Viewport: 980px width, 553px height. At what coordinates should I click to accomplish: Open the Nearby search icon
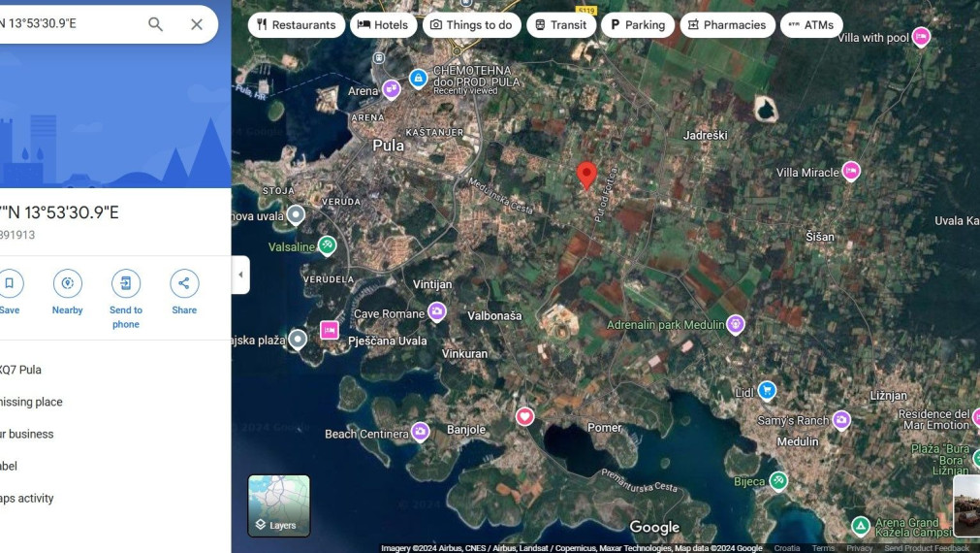coord(67,283)
